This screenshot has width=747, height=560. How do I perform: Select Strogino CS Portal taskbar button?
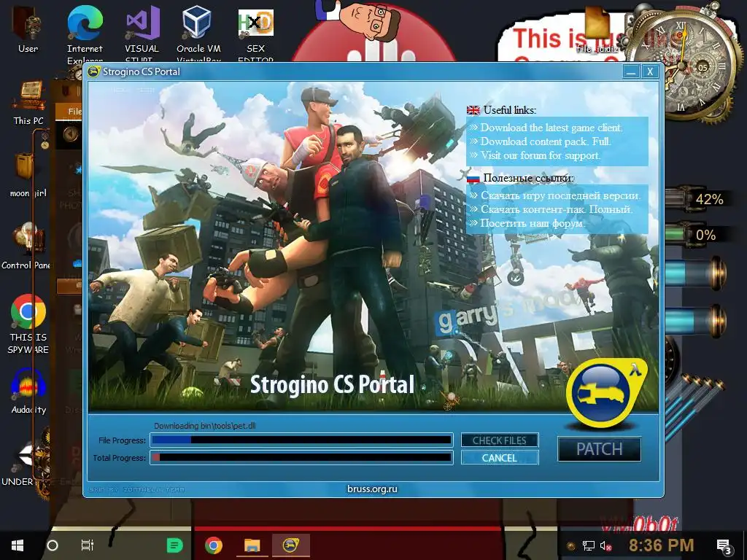(290, 545)
